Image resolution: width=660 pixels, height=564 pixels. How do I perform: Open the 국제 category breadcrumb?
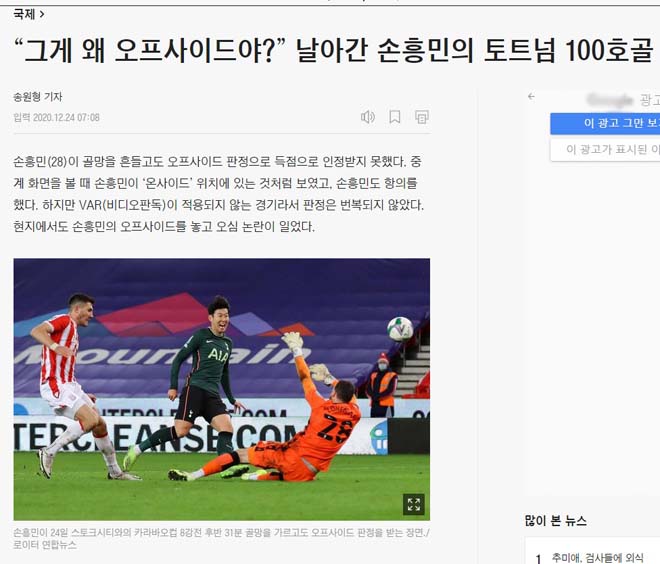(24, 14)
